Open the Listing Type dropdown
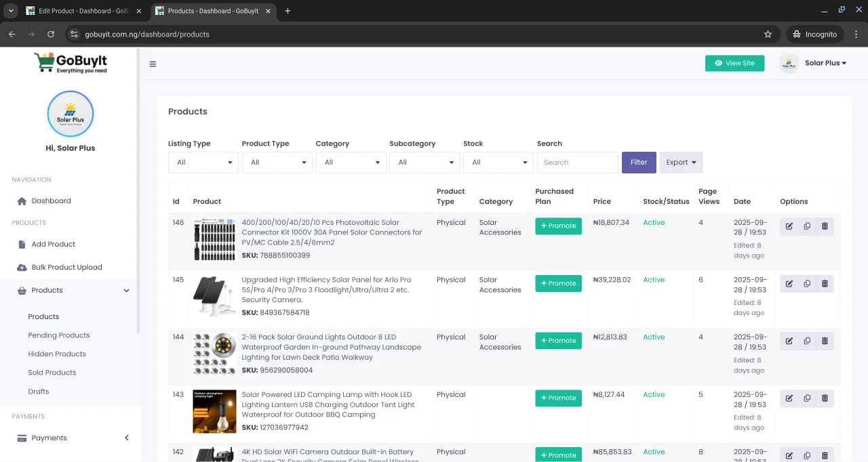Viewport: 868px width, 462px height. (x=203, y=163)
